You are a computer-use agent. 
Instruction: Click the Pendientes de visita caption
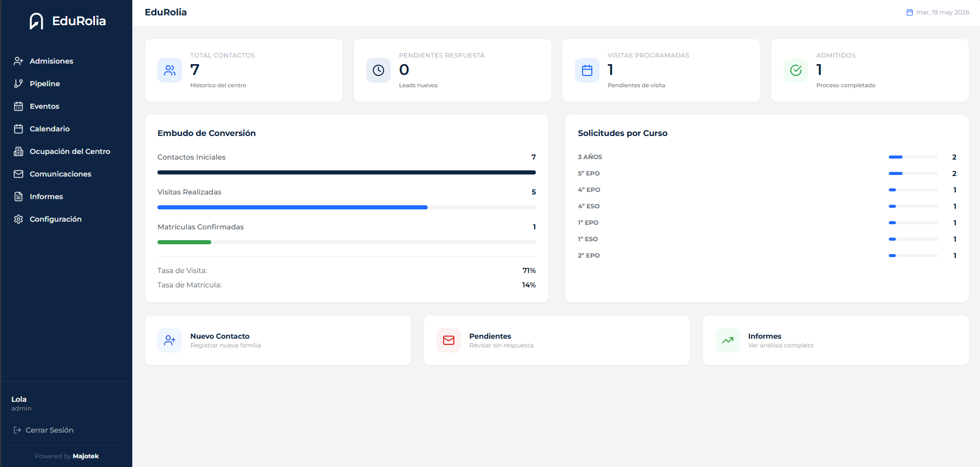click(x=636, y=85)
